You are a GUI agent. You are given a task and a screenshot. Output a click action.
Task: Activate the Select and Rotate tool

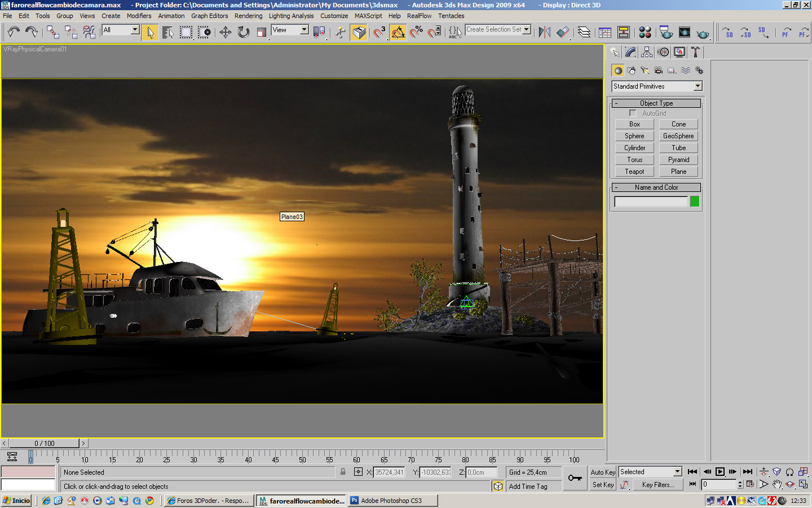tap(244, 32)
